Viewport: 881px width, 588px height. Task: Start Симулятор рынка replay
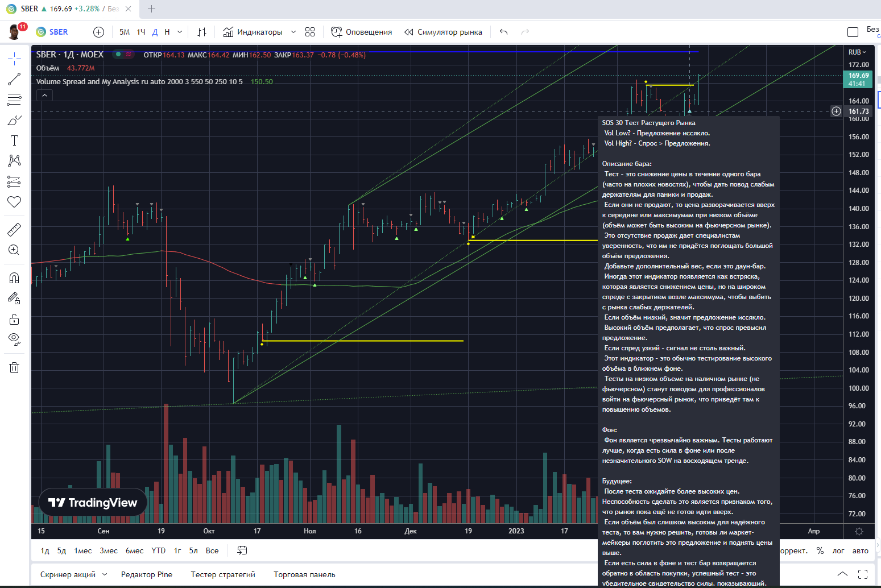(443, 32)
